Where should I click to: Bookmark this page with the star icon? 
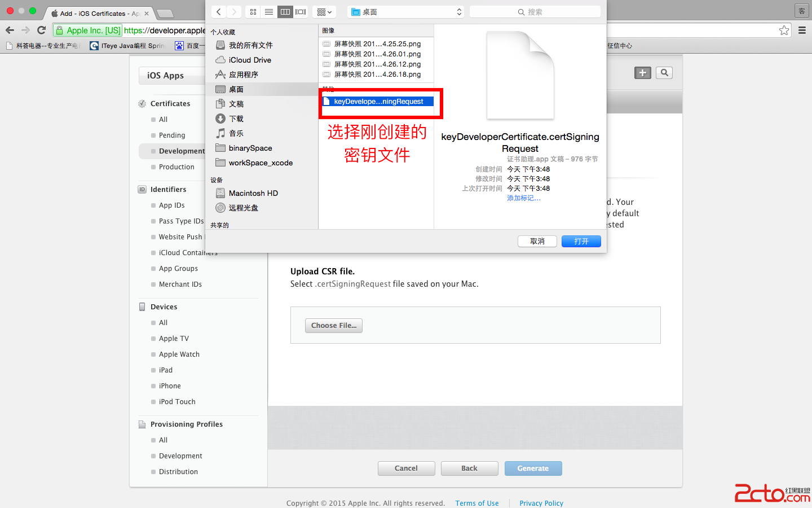[784, 30]
